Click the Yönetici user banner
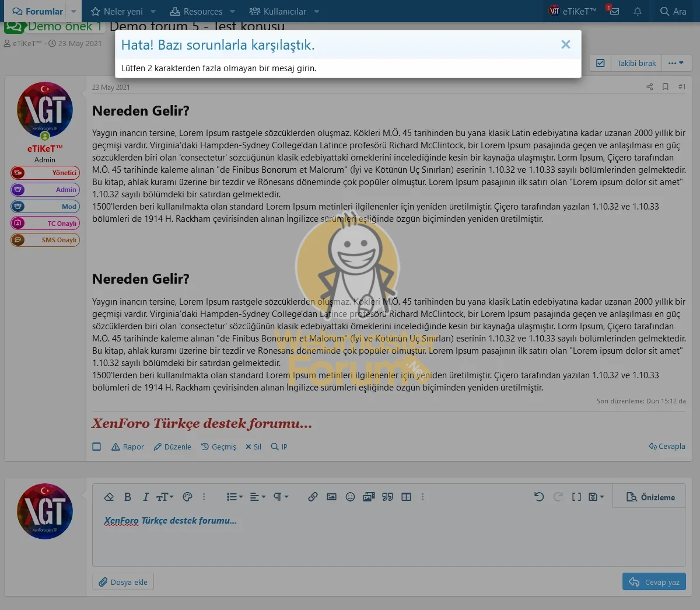This screenshot has height=610, width=700. [x=45, y=173]
